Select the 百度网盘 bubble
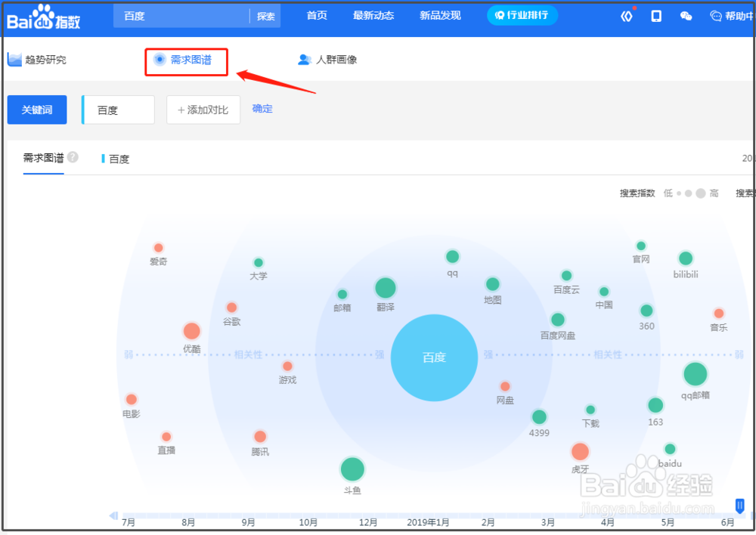 click(557, 320)
